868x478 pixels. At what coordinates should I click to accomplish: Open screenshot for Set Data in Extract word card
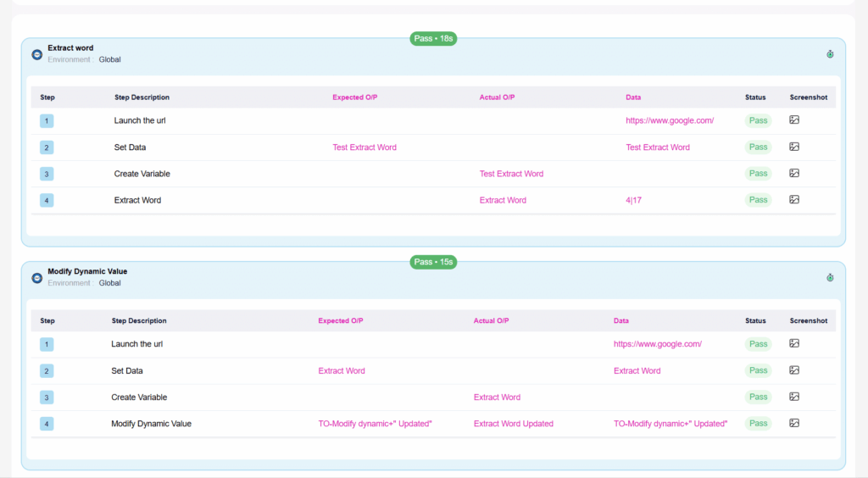click(794, 147)
